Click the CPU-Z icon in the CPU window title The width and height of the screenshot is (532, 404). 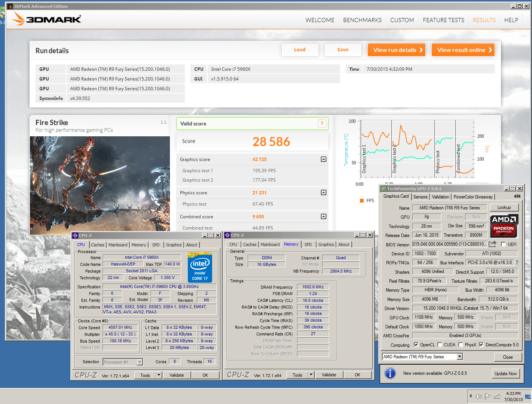click(x=75, y=236)
